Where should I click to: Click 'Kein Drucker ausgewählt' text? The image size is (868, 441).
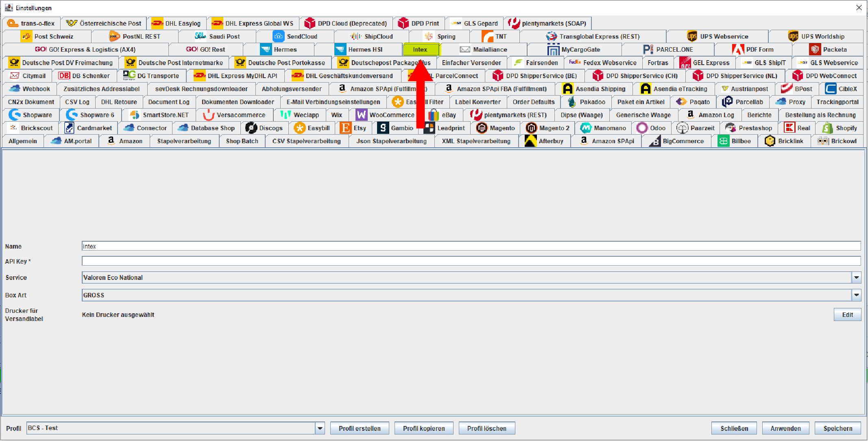[118, 314]
